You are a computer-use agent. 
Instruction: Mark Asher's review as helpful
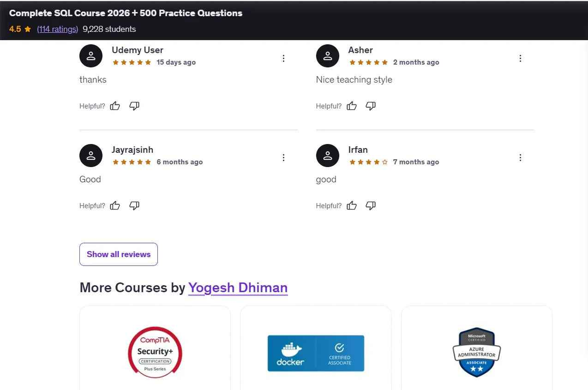(x=352, y=106)
